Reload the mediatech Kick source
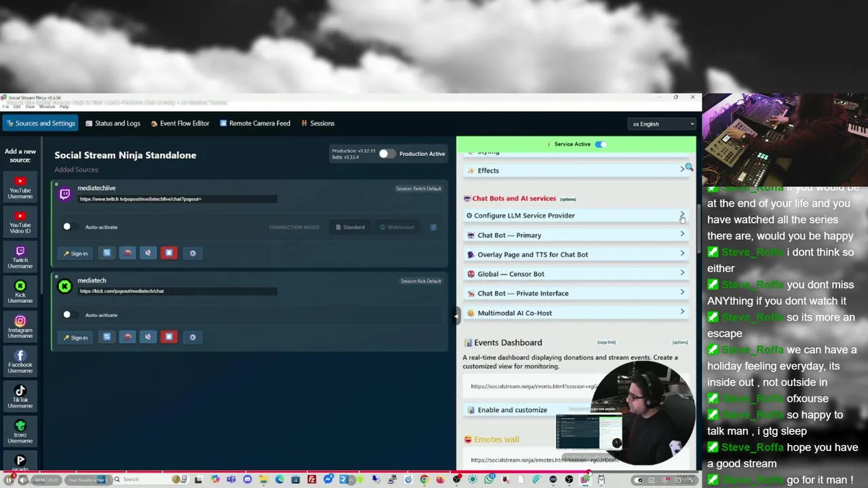This screenshot has width=868, height=488. pyautogui.click(x=106, y=337)
